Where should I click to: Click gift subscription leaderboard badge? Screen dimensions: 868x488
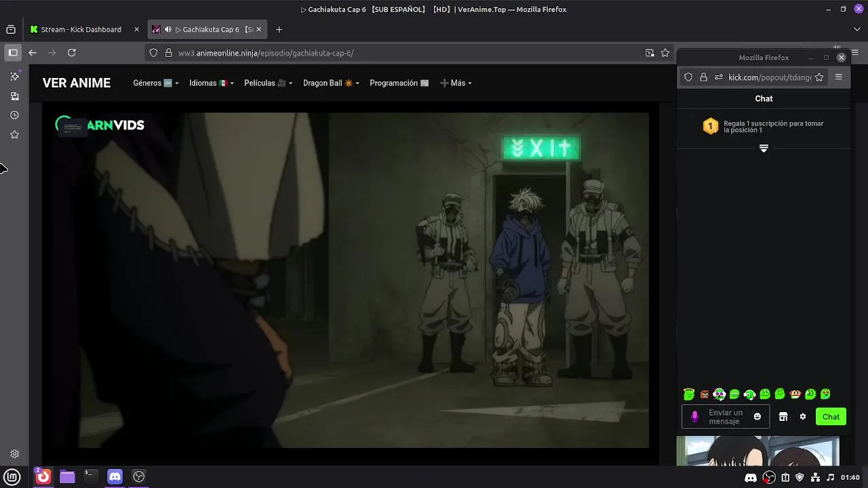[x=710, y=126]
